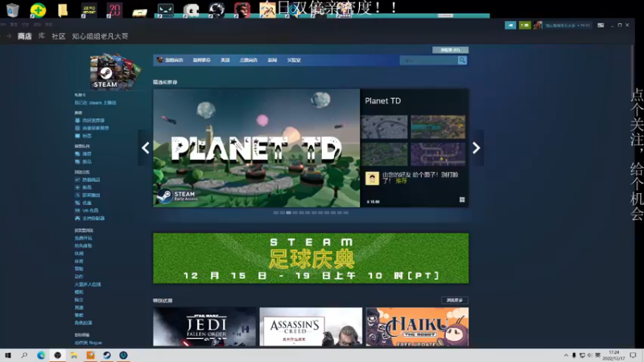Image resolution: width=644 pixels, height=362 pixels.
Task: Click 'Steam 上推出' gift card link
Action: pyautogui.click(x=95, y=103)
